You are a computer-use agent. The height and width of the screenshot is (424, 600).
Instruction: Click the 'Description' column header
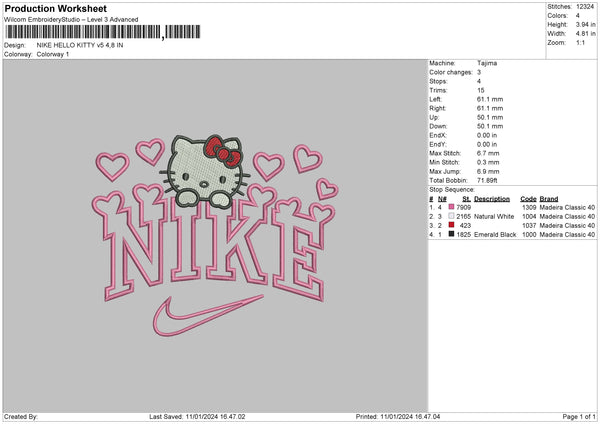click(x=492, y=199)
